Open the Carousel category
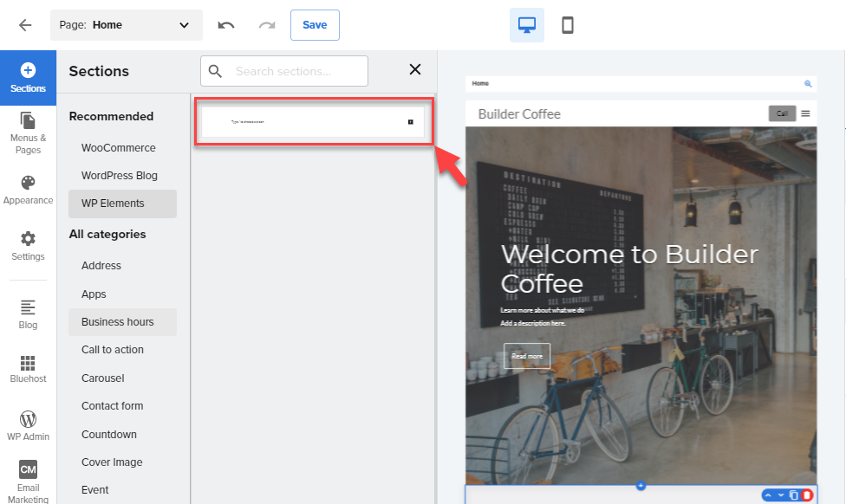This screenshot has height=504, width=846. pos(103,378)
